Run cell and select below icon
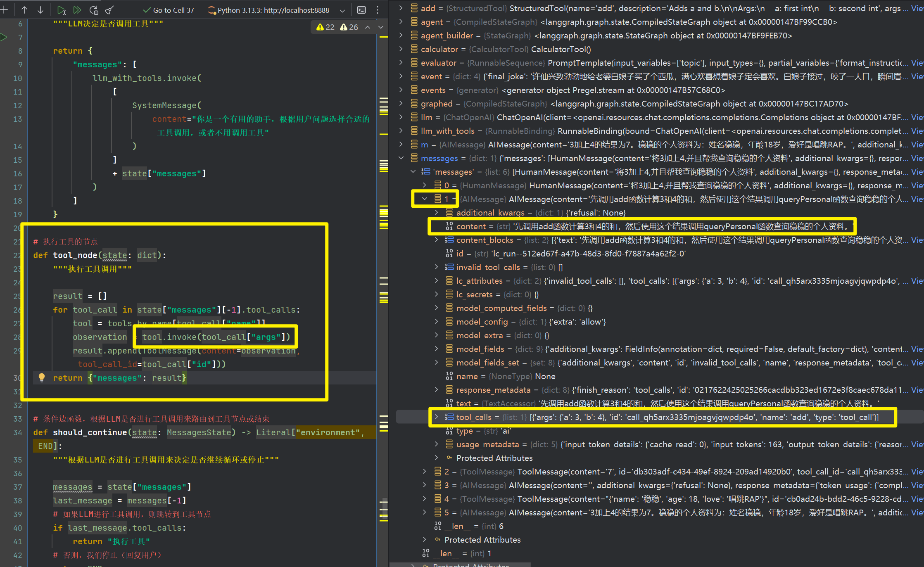This screenshot has width=924, height=567. [x=62, y=10]
